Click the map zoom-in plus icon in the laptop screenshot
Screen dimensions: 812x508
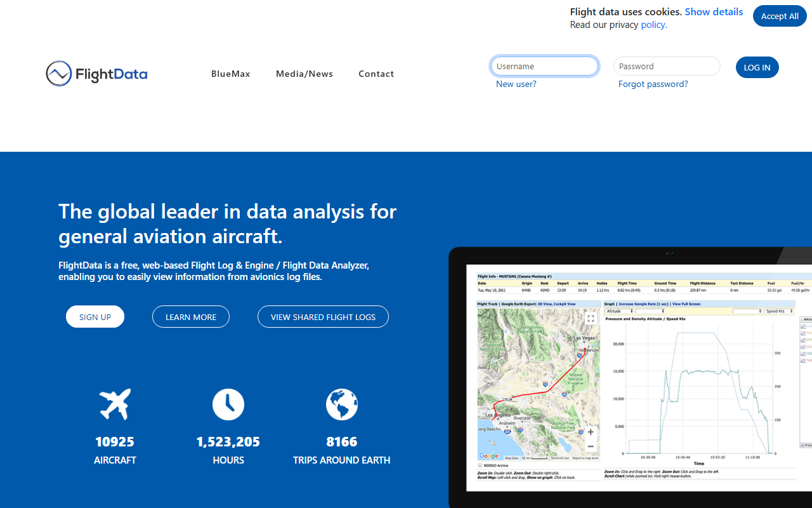(x=591, y=432)
